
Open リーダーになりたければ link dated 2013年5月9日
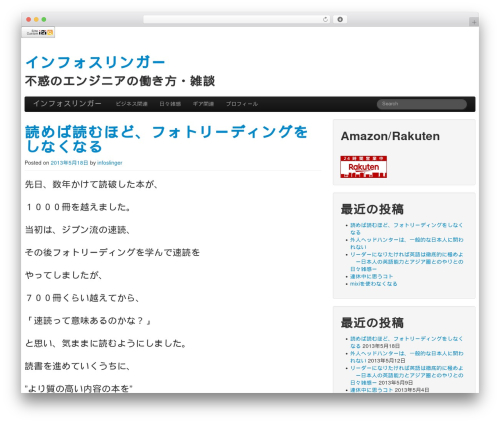[x=406, y=375]
